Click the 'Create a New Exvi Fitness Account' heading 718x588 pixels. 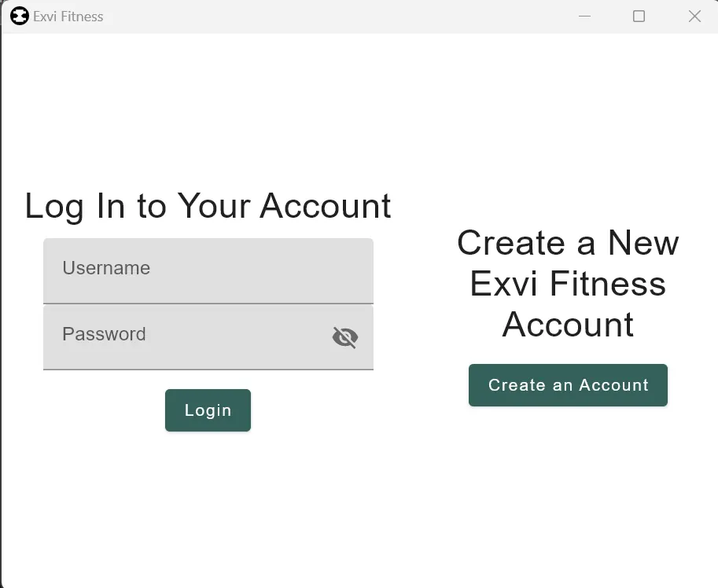(568, 284)
